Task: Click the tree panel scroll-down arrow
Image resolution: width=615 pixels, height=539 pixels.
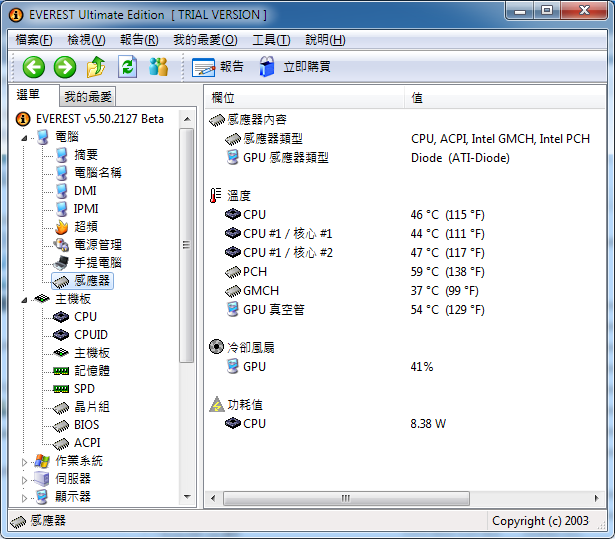Action: pos(187,497)
